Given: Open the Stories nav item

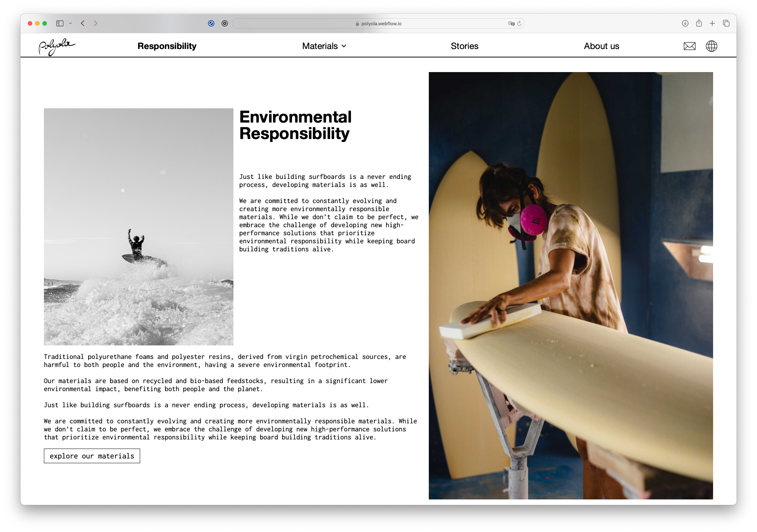Looking at the screenshot, I should click(x=464, y=46).
